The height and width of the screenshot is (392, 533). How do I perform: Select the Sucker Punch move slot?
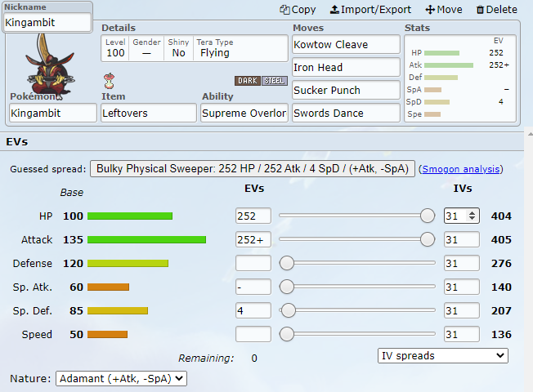[346, 90]
